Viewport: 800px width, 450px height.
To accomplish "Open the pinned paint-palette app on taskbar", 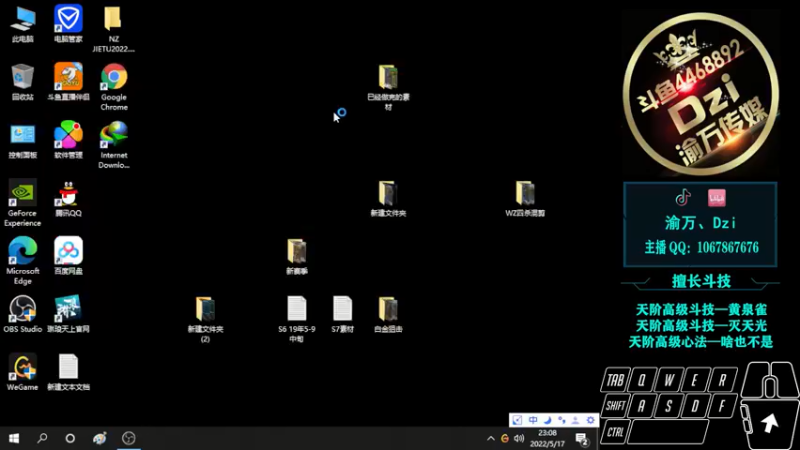I will point(99,438).
